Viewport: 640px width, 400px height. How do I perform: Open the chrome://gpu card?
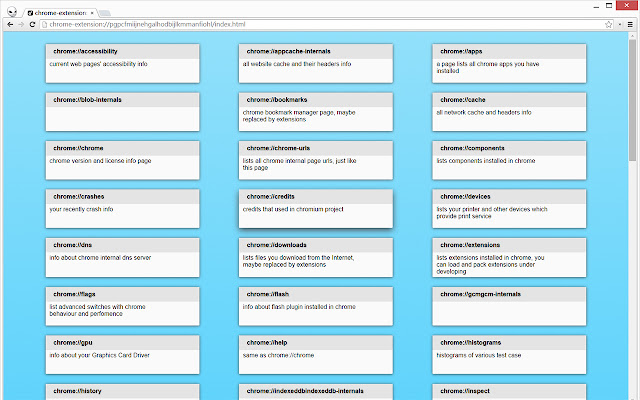pos(122,355)
